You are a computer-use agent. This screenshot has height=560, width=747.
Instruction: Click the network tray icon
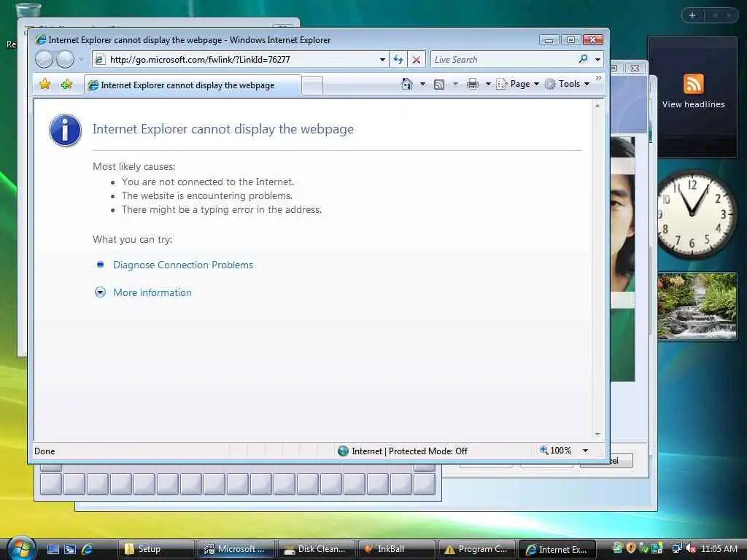(676, 548)
